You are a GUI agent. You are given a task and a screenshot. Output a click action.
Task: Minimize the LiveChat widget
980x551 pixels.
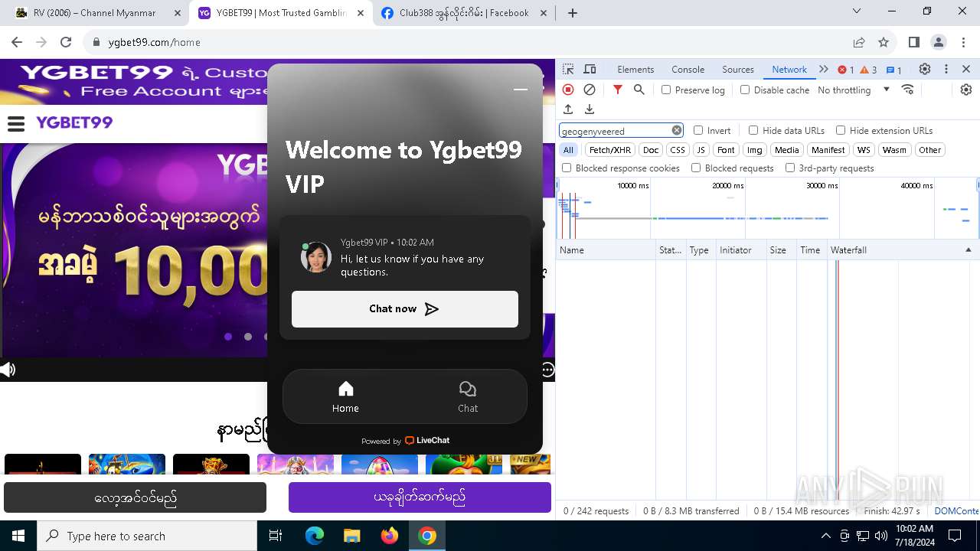(521, 90)
